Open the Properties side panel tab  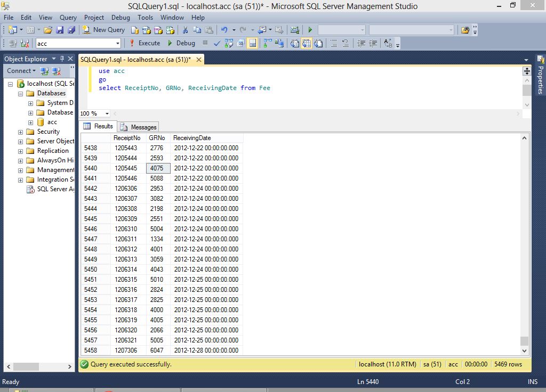click(x=541, y=75)
